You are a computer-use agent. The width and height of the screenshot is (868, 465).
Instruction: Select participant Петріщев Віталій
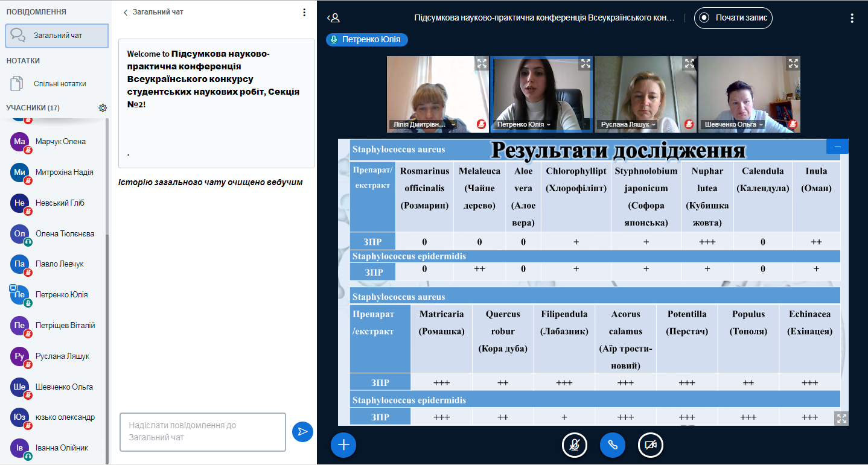[56, 326]
